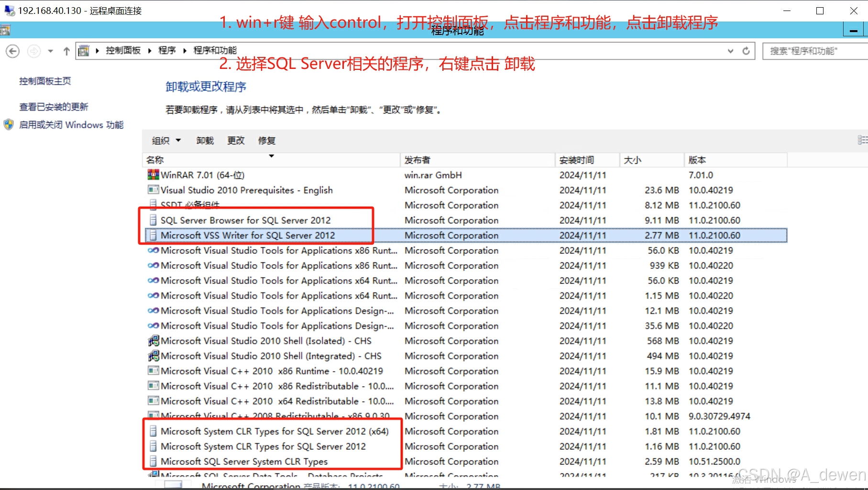Click 控制面板 breadcrumb in address bar
Screen dimensions: 868x490
coord(123,51)
